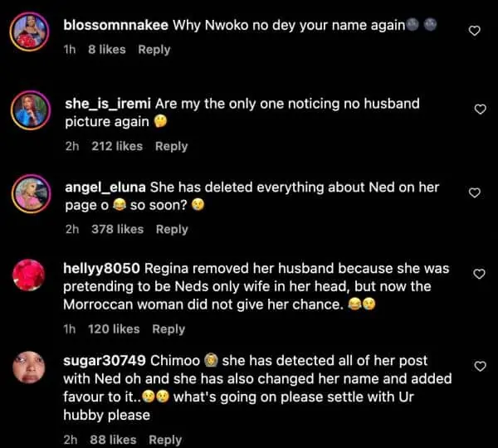View angel_eluna's profile picture
Screen dimensions: 498x448
pyautogui.click(x=32, y=193)
